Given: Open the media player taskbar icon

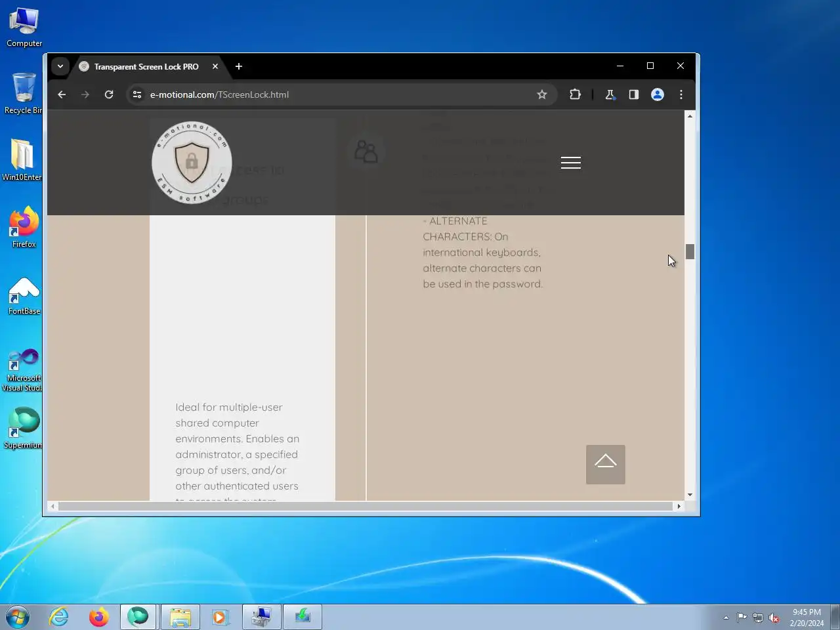Looking at the screenshot, I should [x=220, y=617].
